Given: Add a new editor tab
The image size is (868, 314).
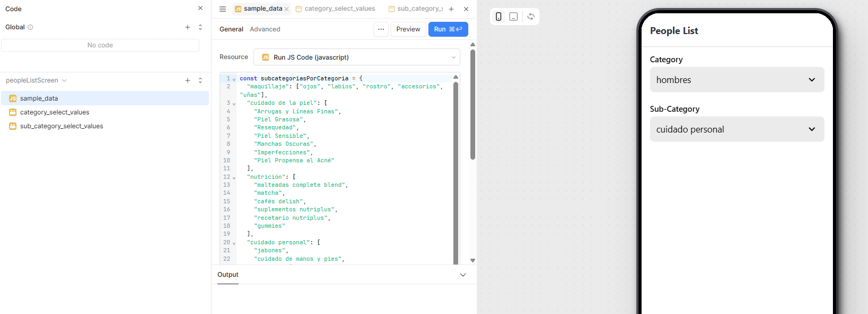Looking at the screenshot, I should coord(451,9).
